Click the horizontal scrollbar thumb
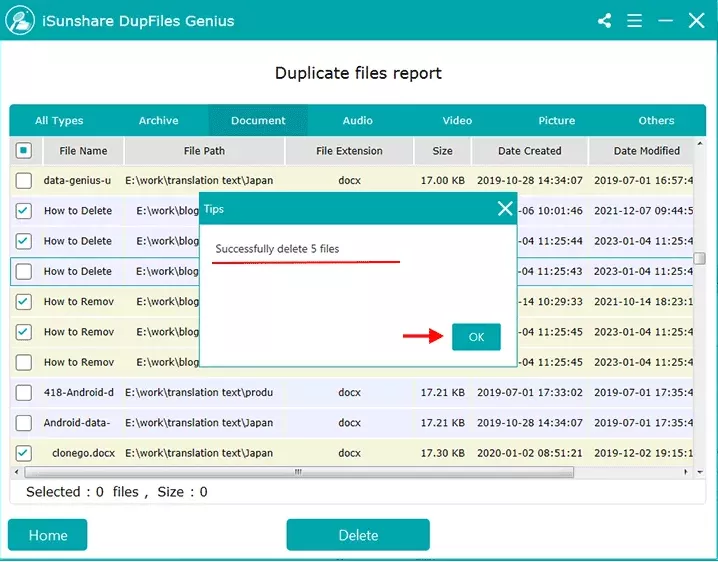This screenshot has height=562, width=718. pos(299,472)
